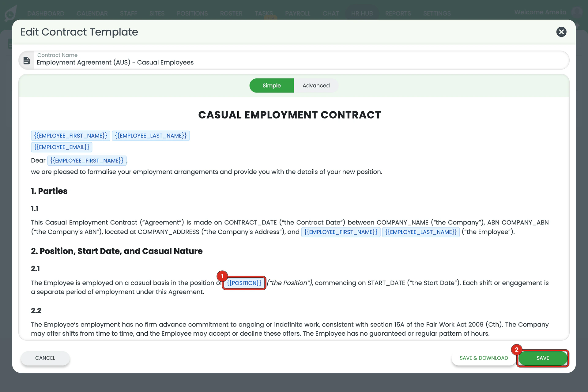Click the '1. Parties' heading

(49, 191)
